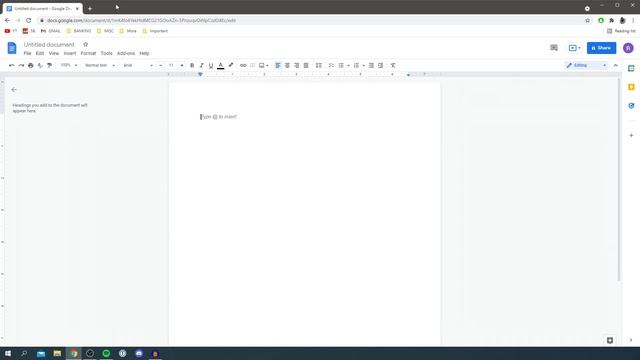Image resolution: width=640 pixels, height=360 pixels.
Task: Increase the paragraph indent
Action: tap(380, 65)
